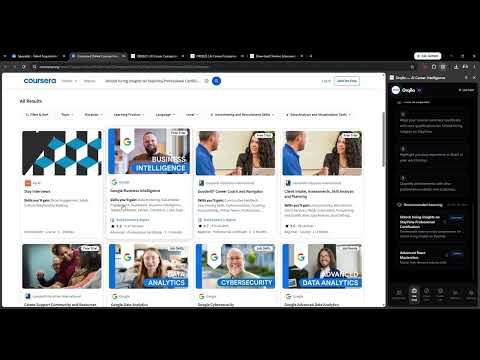Open the Cybersecurity course thumbnail
480x360 pixels.
coord(235,266)
